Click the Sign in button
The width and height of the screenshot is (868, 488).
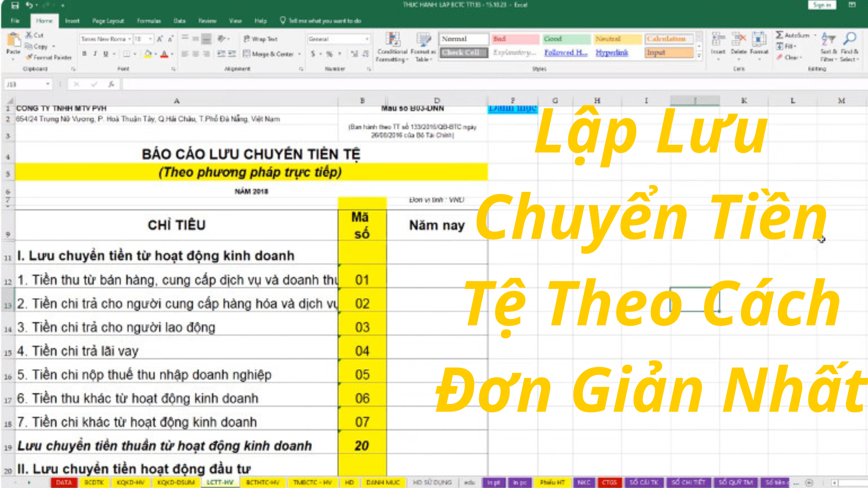[822, 5]
